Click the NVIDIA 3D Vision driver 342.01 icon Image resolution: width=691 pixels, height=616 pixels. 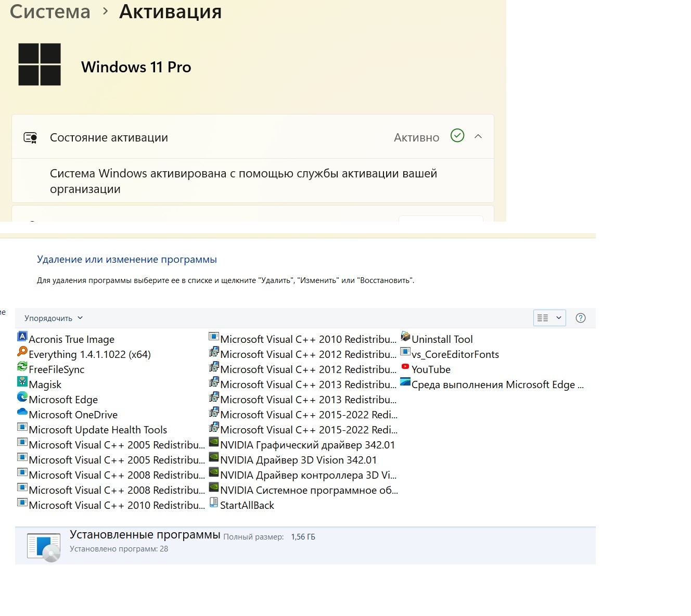tap(214, 457)
